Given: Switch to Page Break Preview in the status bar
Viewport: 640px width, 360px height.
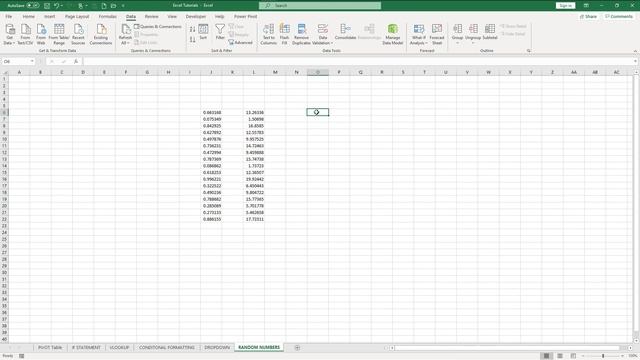Looking at the screenshot, I should click(x=573, y=356).
